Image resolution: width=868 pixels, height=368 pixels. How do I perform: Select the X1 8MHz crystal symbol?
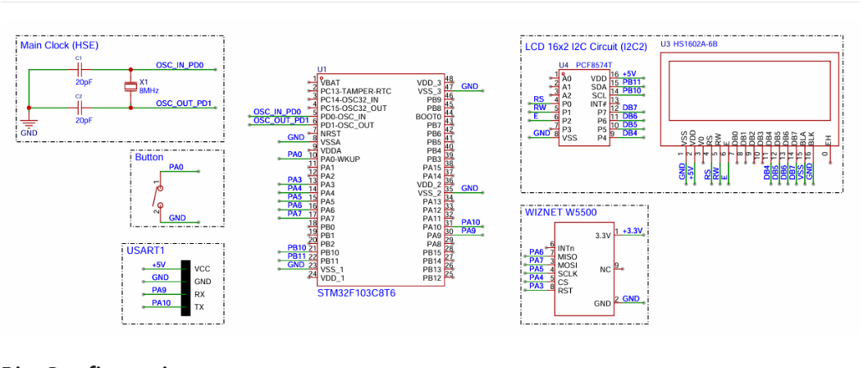(129, 87)
